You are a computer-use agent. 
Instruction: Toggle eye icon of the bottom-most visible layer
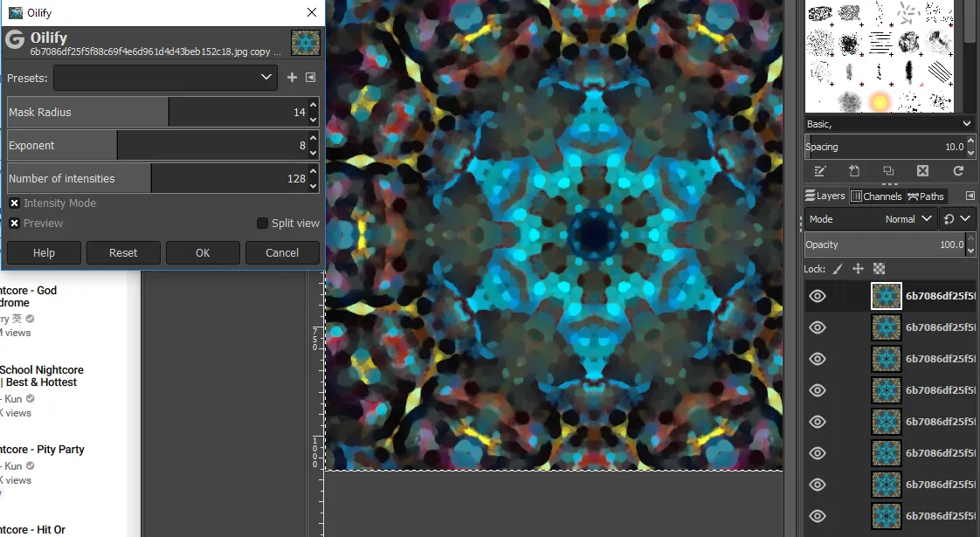pyautogui.click(x=818, y=516)
